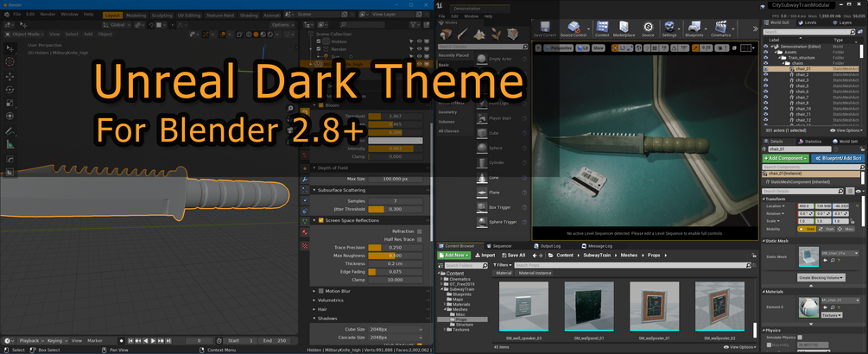
Task: Toggle Screen Space Reflections checkbox
Action: [320, 220]
